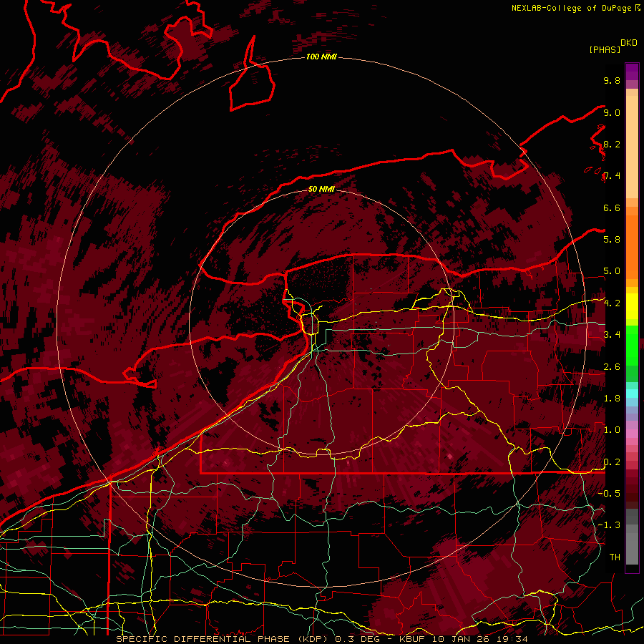Click the purple top color bar segment
The height and width of the screenshot is (644, 644).
(x=632, y=72)
